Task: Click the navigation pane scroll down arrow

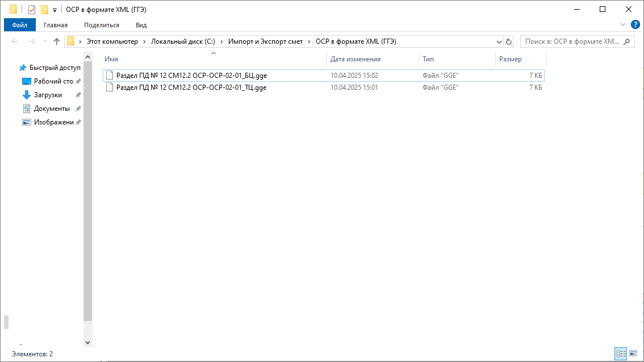Action: click(87, 343)
